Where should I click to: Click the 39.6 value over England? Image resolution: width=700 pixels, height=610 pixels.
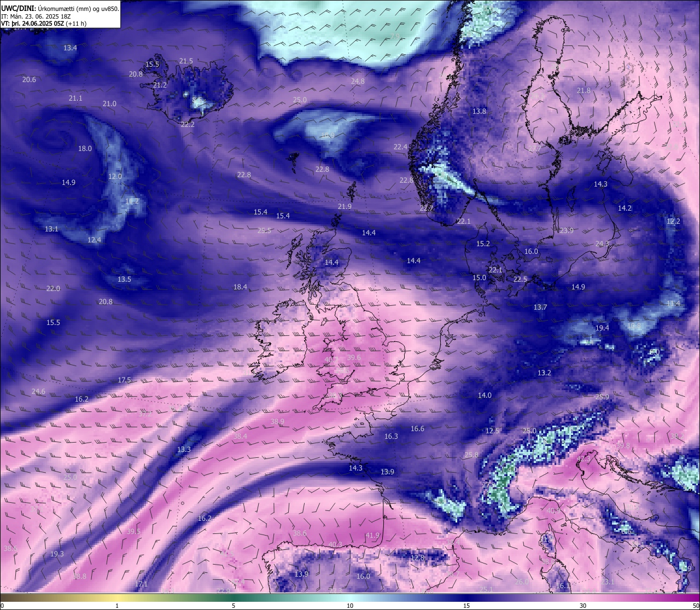point(354,358)
